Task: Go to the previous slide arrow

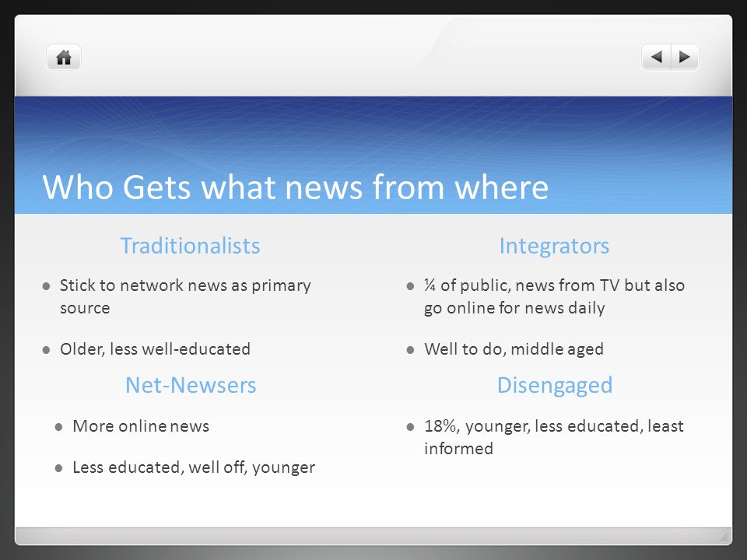Action: pos(657,58)
